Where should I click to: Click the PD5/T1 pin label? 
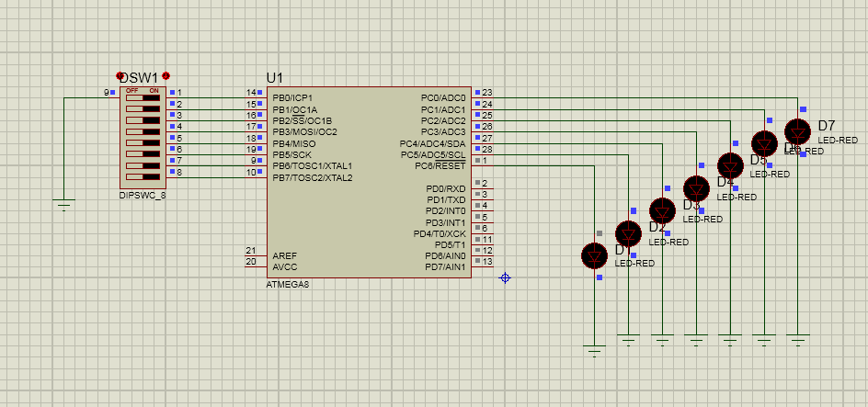[450, 245]
